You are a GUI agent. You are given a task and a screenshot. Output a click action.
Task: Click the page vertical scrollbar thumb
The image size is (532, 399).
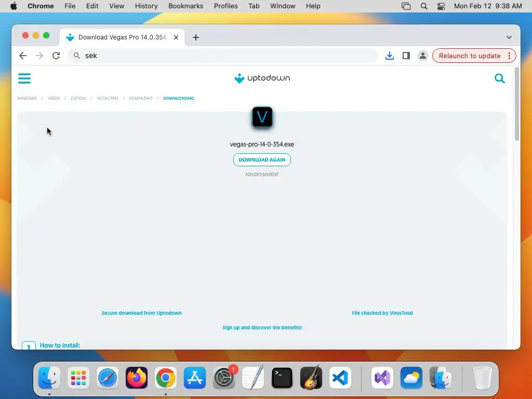(x=517, y=104)
